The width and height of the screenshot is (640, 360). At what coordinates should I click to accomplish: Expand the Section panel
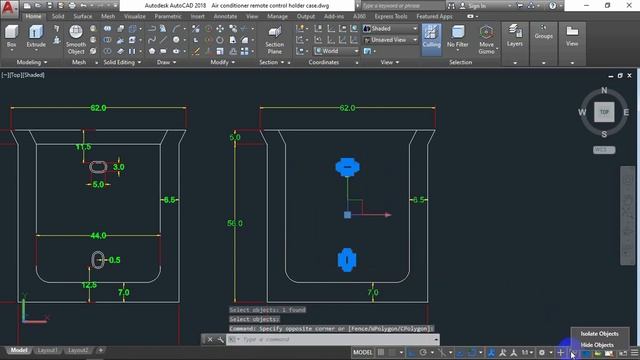272,62
